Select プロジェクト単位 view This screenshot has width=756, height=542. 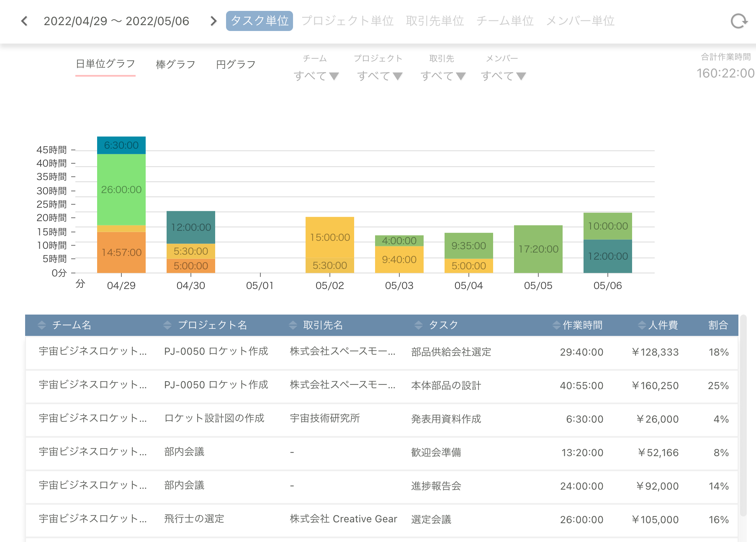pos(347,21)
